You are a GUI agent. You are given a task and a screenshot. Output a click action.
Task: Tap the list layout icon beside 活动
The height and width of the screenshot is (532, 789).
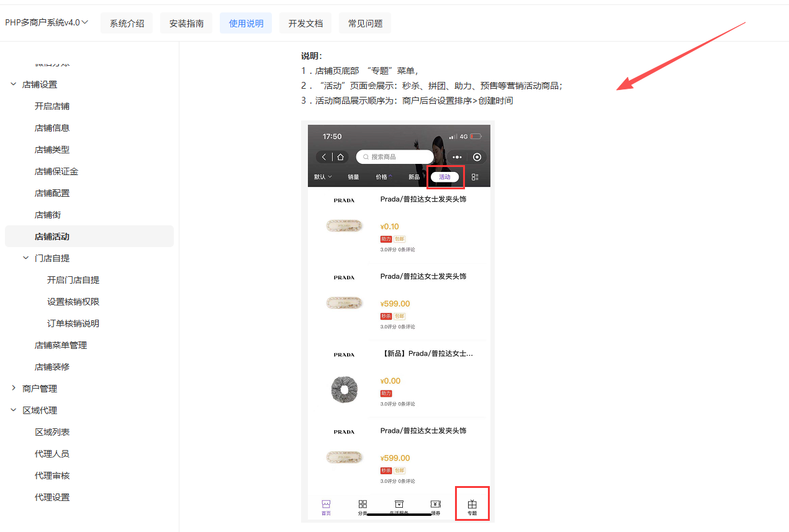[x=475, y=177]
